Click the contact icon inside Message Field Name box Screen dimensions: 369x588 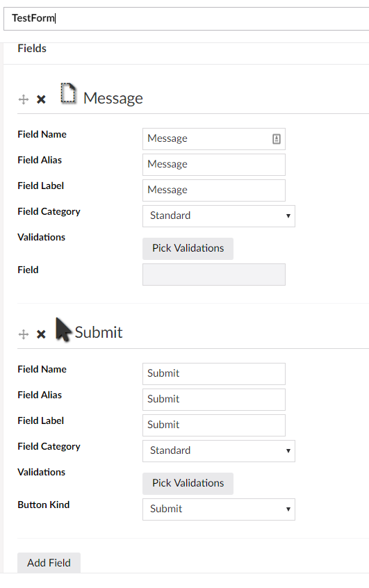tap(277, 139)
